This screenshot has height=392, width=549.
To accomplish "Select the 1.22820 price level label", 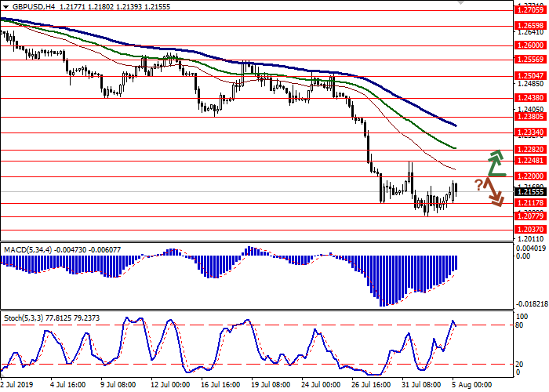I will (x=531, y=149).
